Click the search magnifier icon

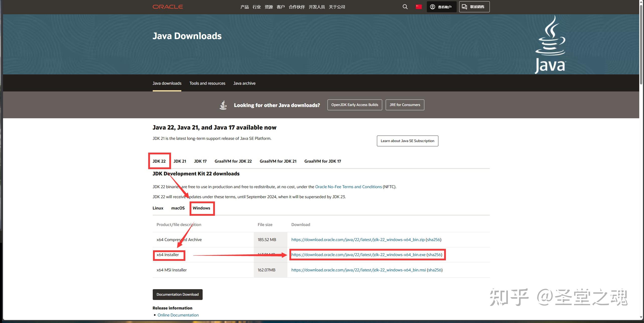pos(405,7)
